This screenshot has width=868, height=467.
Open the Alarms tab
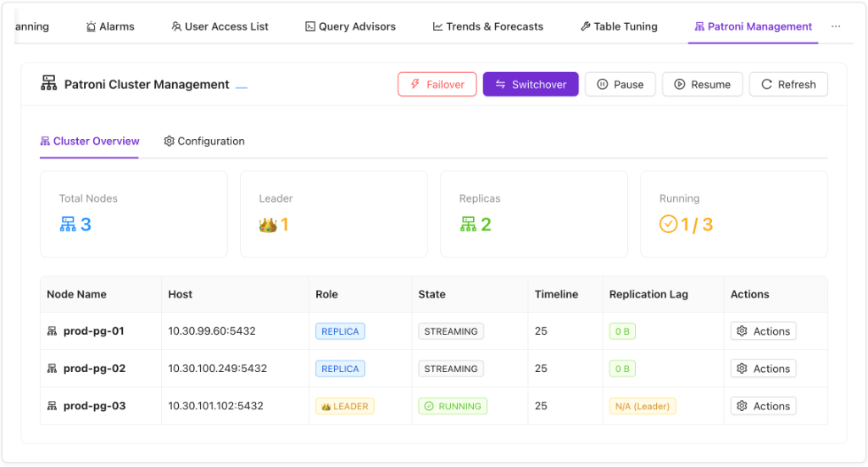[110, 26]
